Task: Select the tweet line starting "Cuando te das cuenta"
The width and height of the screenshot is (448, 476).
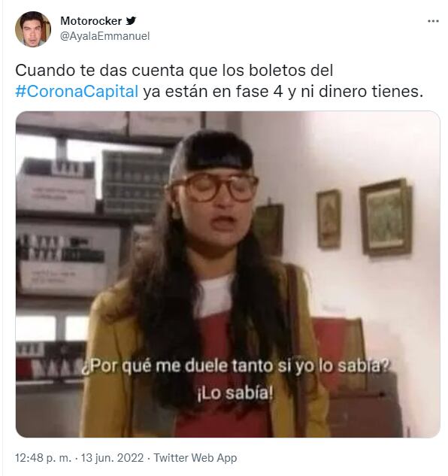Action: (x=174, y=71)
